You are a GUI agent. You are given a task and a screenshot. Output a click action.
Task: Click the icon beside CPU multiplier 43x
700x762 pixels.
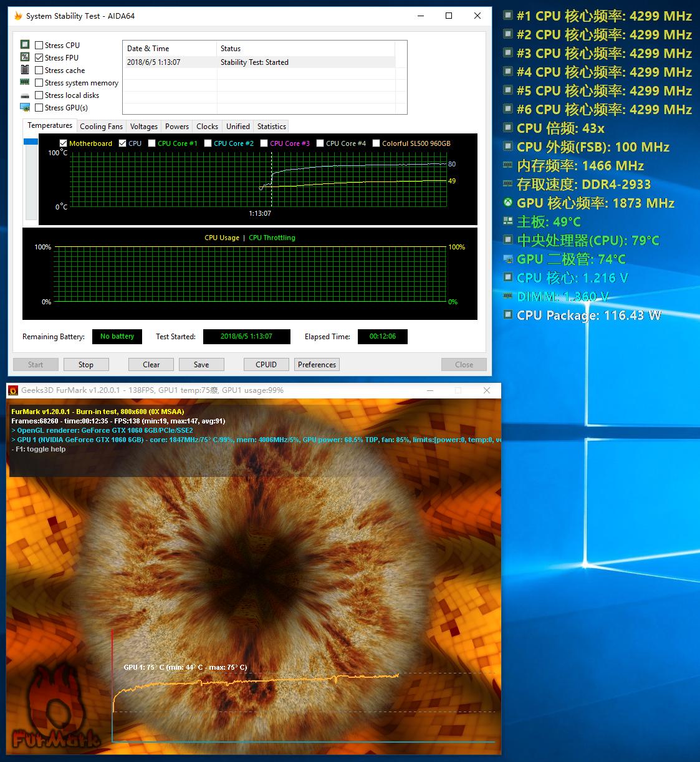[508, 128]
